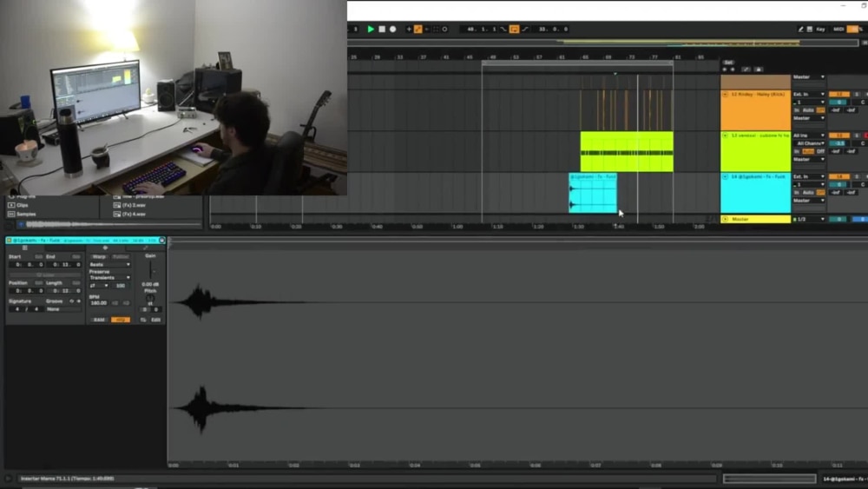Viewport: 868px width, 489px height.
Task: Click the Session Record circle button
Action: [x=444, y=29]
